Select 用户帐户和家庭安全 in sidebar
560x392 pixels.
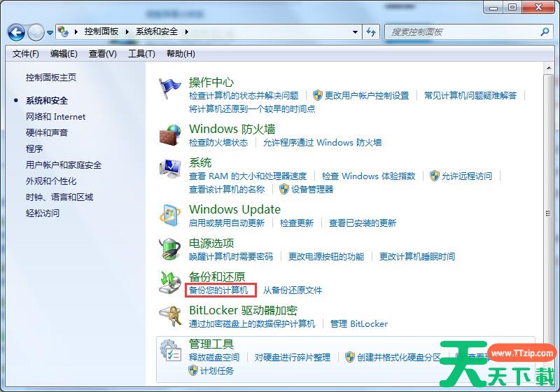(64, 165)
